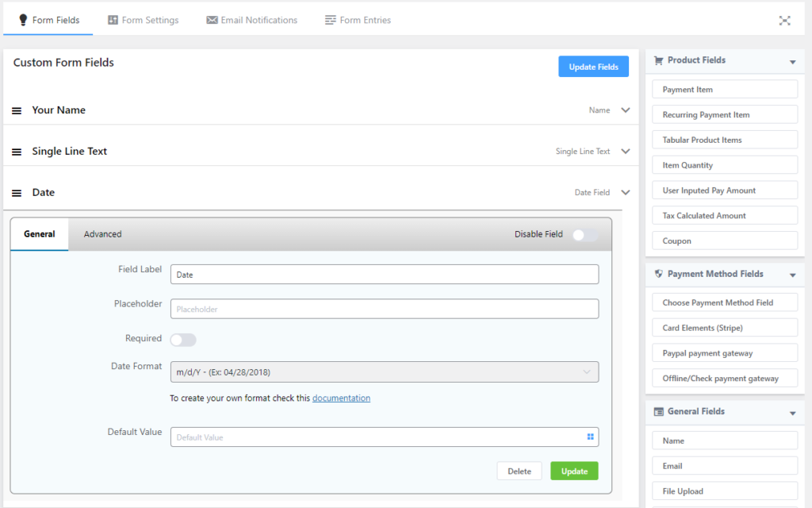The height and width of the screenshot is (508, 812).
Task: Toggle the Disable Field switch
Action: pyautogui.click(x=584, y=235)
